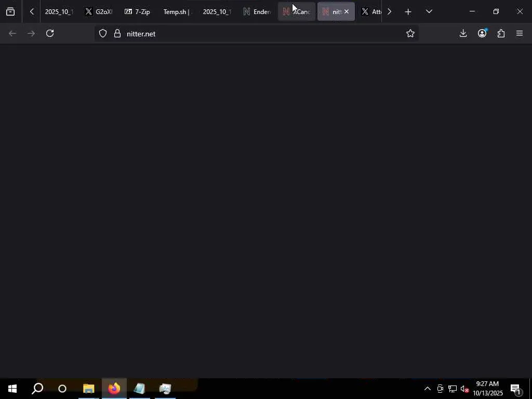This screenshot has width=532, height=399.
Task: Select the Firefox taskbar icon
Action: (x=114, y=389)
